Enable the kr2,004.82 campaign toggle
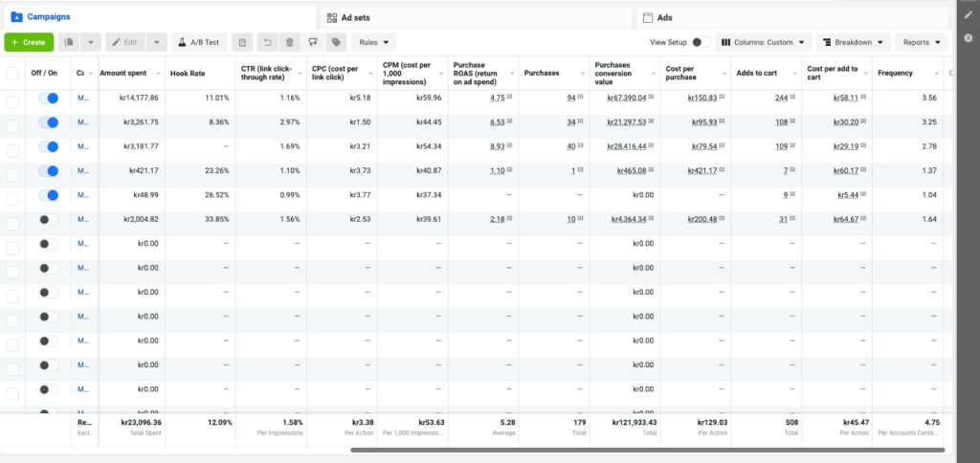The height and width of the screenshot is (463, 980). pyautogui.click(x=48, y=219)
